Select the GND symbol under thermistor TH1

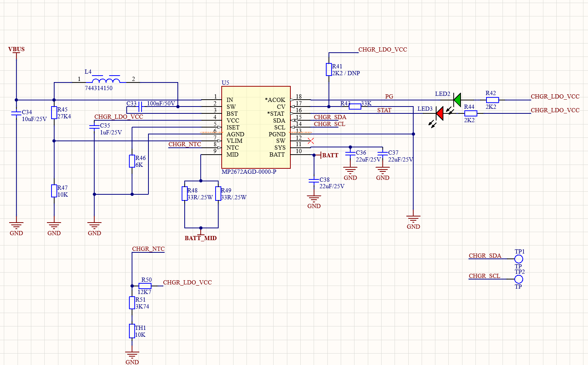point(131,353)
